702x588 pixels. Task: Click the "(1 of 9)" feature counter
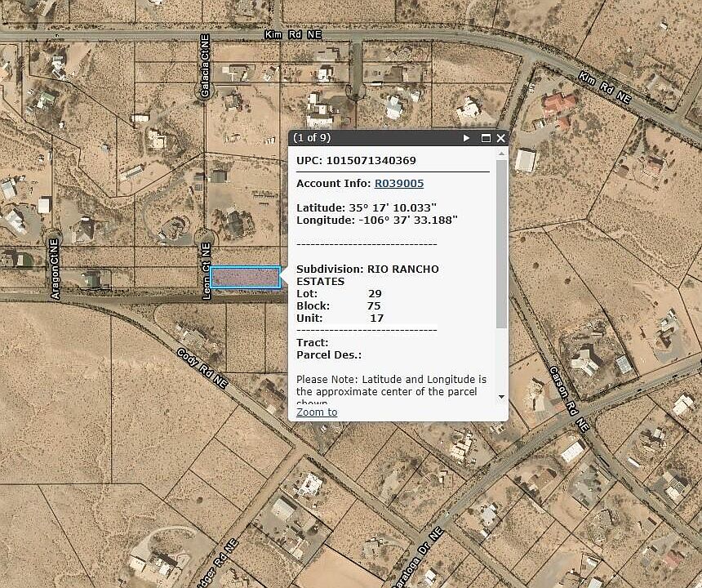click(312, 137)
